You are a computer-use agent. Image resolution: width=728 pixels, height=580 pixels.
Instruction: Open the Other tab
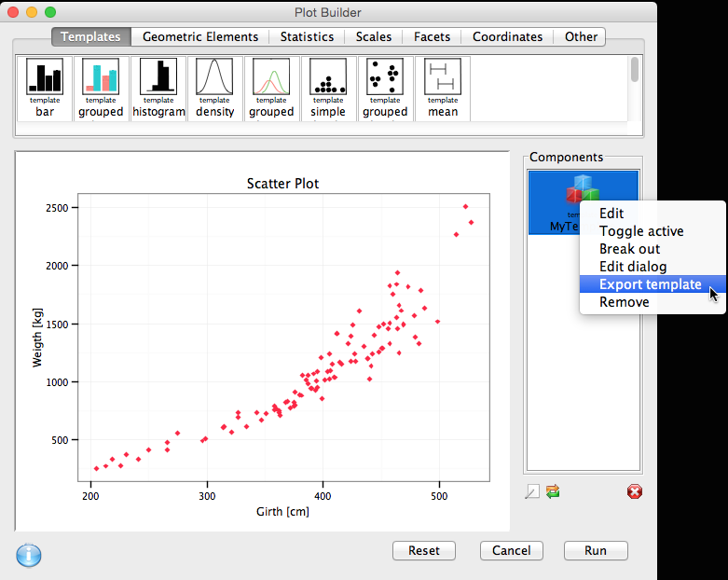[581, 36]
